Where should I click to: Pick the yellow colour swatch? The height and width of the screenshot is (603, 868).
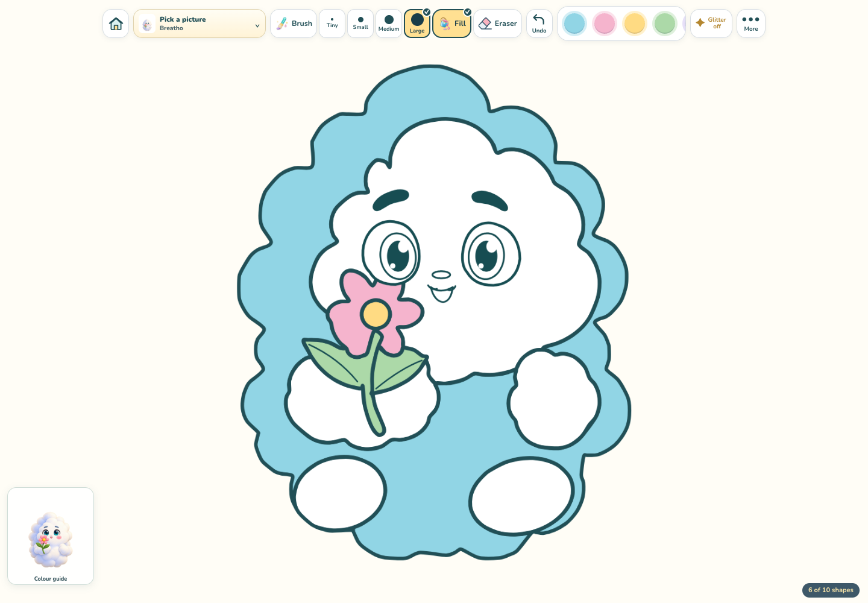635,24
